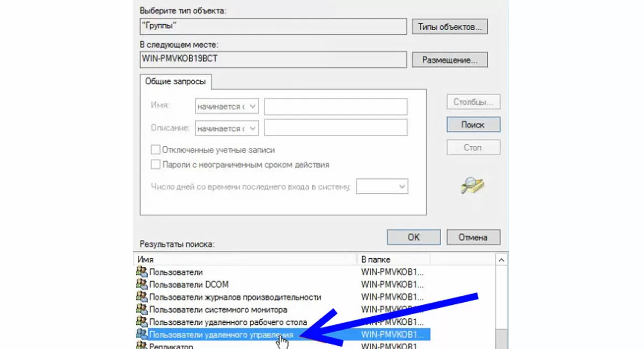Click the location field WIN-PMVKOB19BCT
Image resolution: width=644 pixels, height=349 pixels.
click(273, 60)
